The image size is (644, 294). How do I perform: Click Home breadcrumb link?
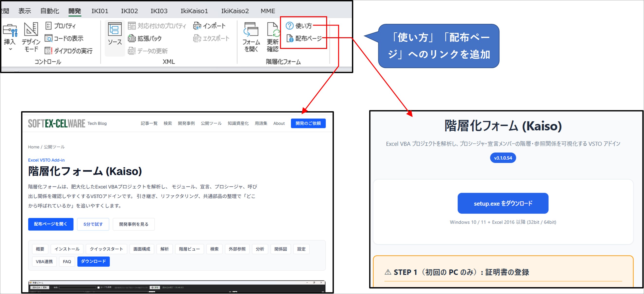[34, 147]
